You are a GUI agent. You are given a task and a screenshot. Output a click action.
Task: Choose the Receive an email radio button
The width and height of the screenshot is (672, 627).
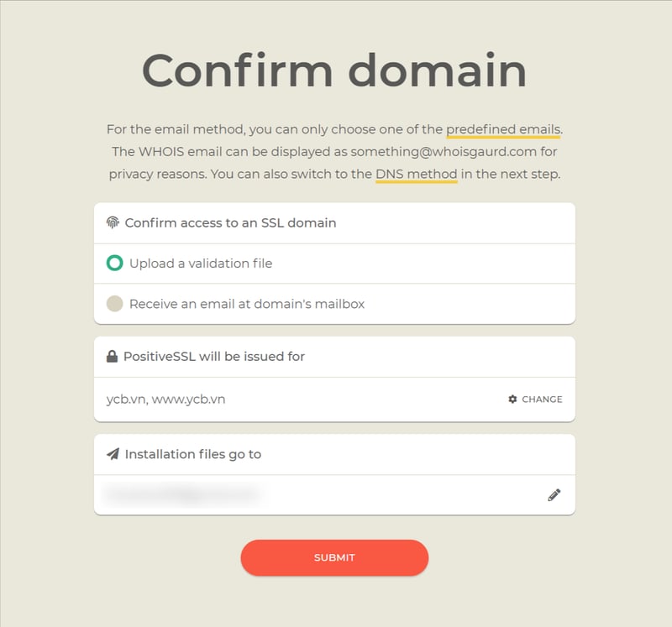click(x=114, y=304)
